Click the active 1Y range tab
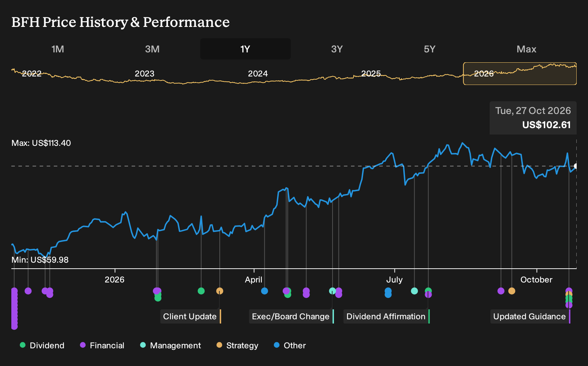The width and height of the screenshot is (588, 366). click(x=246, y=49)
